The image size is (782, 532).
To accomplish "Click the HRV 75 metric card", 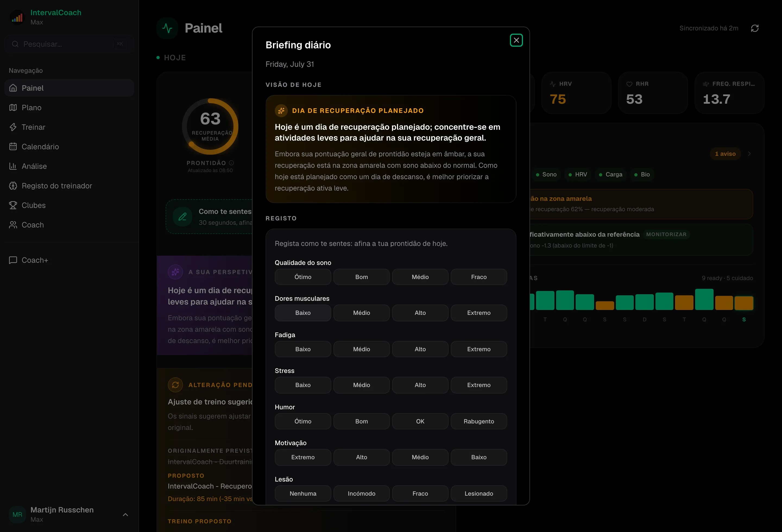I will 576,93.
